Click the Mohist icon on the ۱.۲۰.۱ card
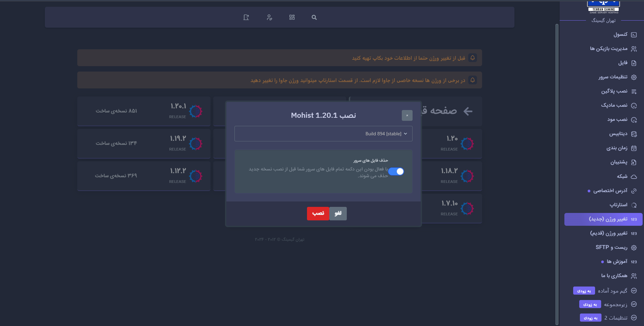This screenshot has height=326, width=644. click(196, 111)
